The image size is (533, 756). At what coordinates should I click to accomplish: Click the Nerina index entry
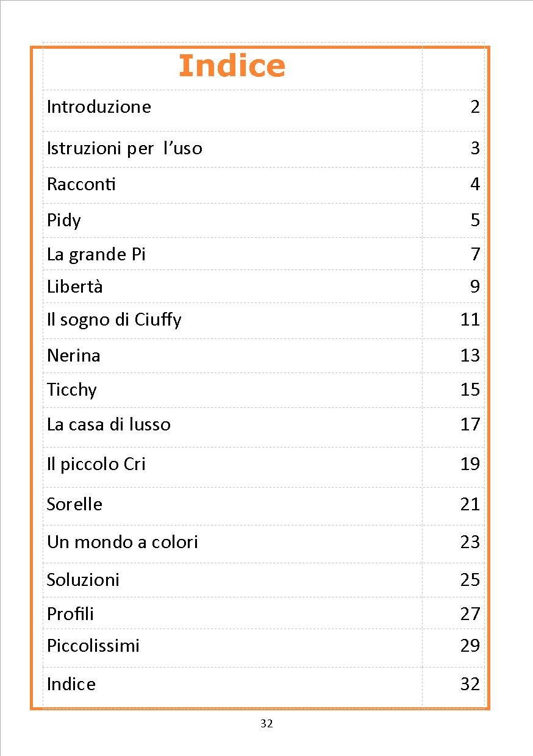[x=73, y=355]
